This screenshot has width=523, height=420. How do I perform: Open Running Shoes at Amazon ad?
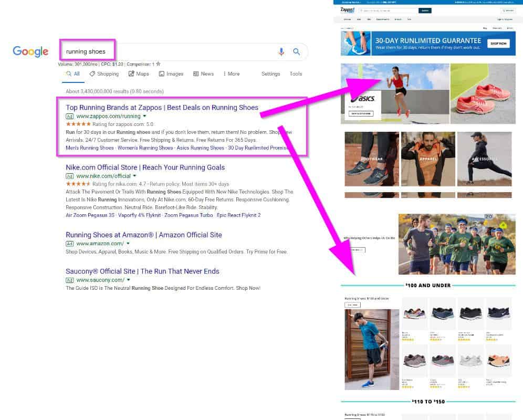coord(144,235)
